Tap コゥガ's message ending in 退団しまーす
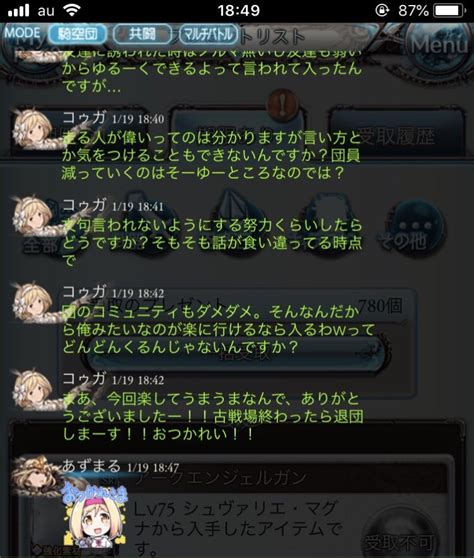Viewport: 474px width, 558px height. point(213,416)
